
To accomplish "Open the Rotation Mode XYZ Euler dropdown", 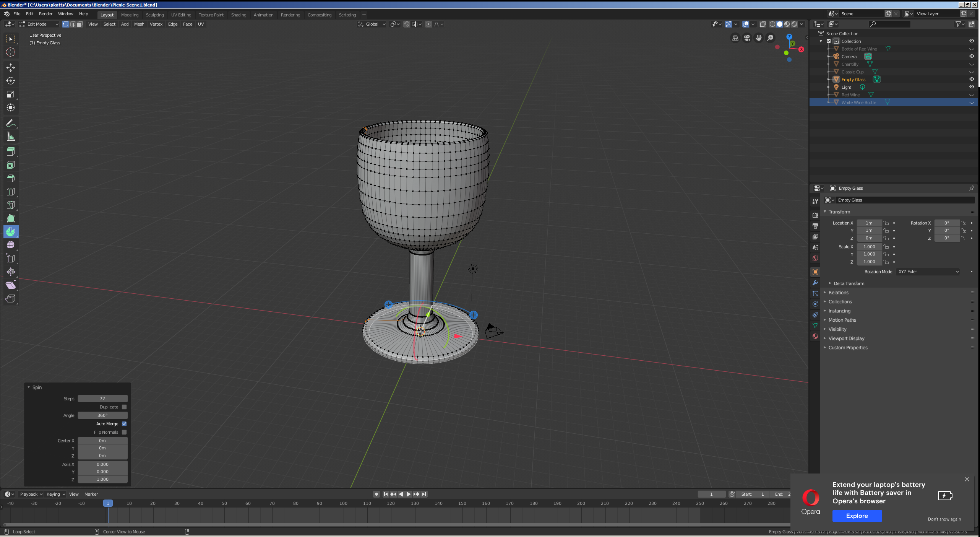I will click(928, 272).
